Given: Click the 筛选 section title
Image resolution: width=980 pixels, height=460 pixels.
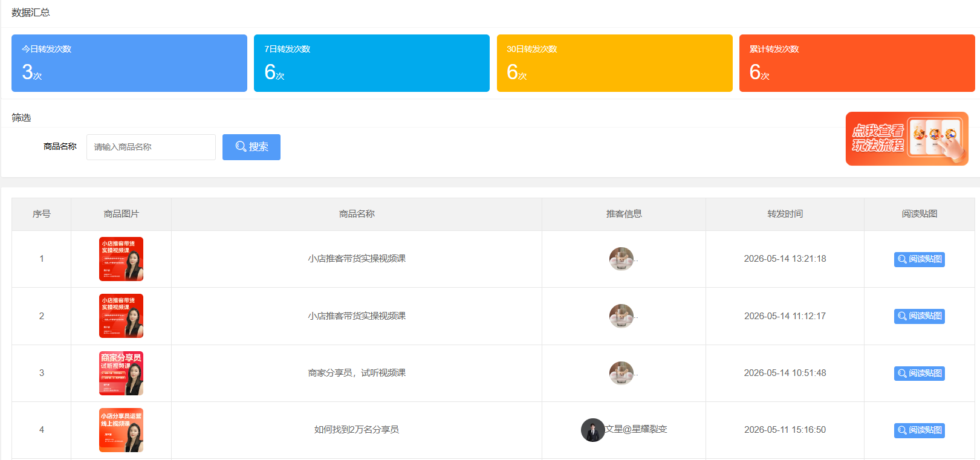Looking at the screenshot, I should click(21, 118).
